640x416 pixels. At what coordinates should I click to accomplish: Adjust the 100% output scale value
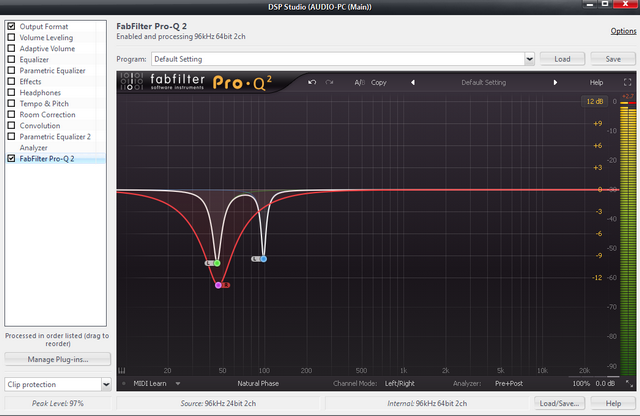[x=581, y=384]
